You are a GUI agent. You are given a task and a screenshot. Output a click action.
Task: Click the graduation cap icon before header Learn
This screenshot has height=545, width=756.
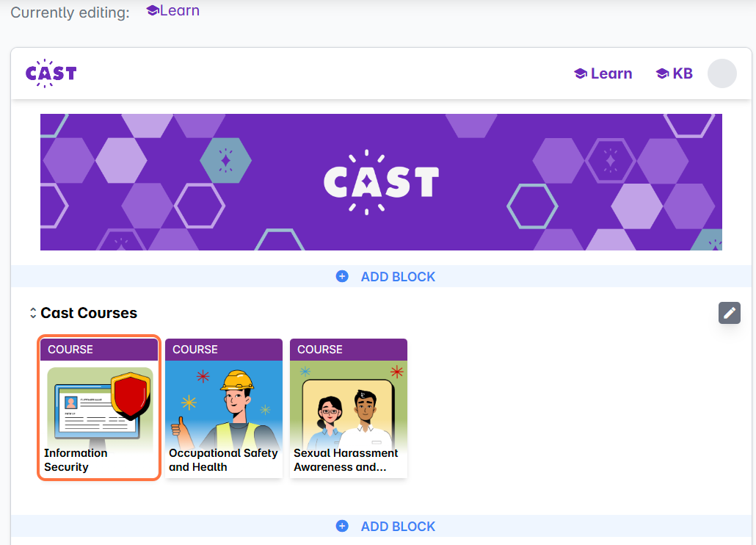(580, 73)
